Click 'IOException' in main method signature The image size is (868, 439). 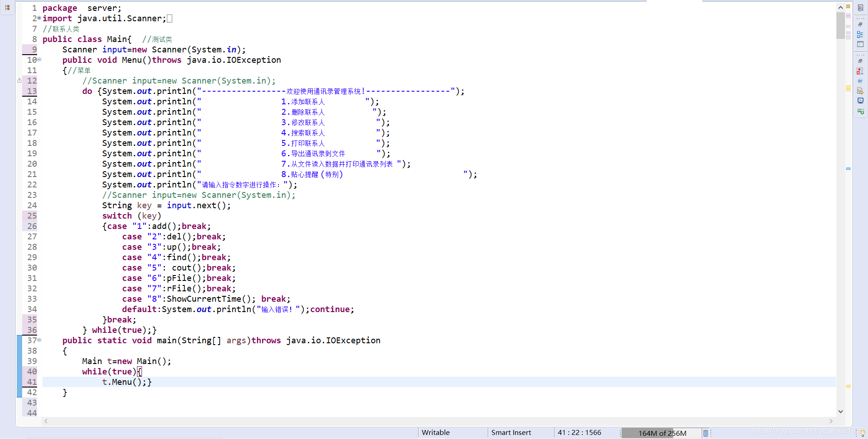(x=353, y=341)
